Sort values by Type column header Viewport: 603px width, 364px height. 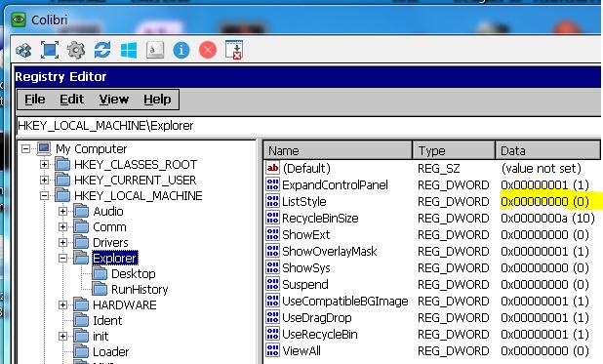tap(454, 150)
